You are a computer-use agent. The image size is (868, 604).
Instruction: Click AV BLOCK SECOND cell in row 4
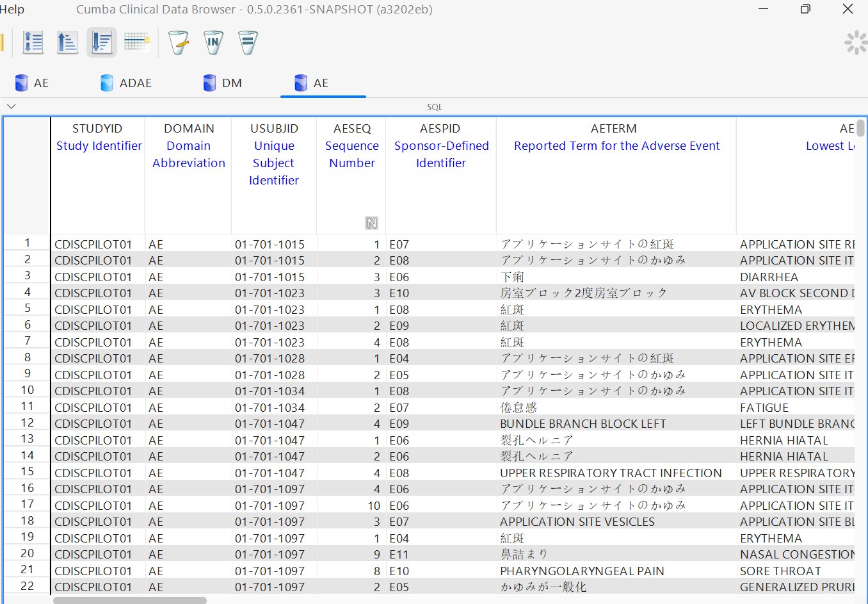click(797, 293)
